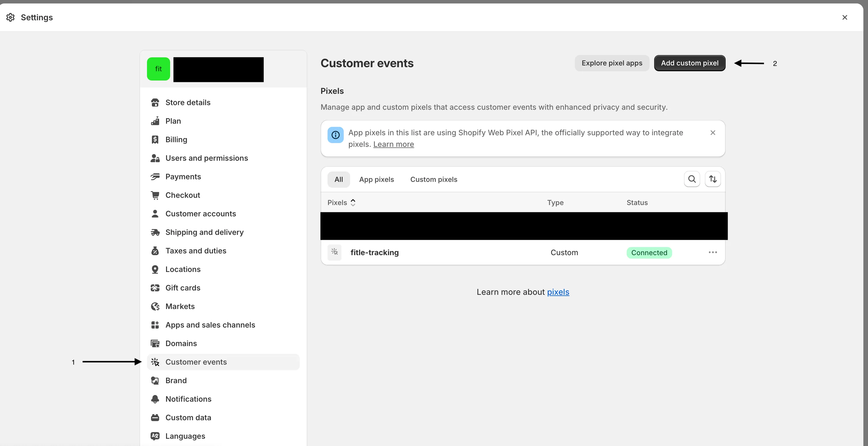Click Add custom pixel button
The height and width of the screenshot is (446, 868).
[x=689, y=63]
